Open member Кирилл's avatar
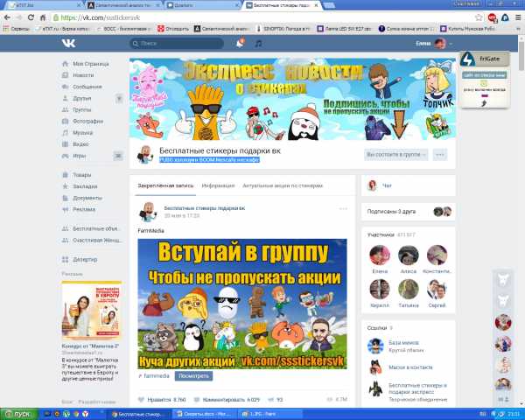 380,289
